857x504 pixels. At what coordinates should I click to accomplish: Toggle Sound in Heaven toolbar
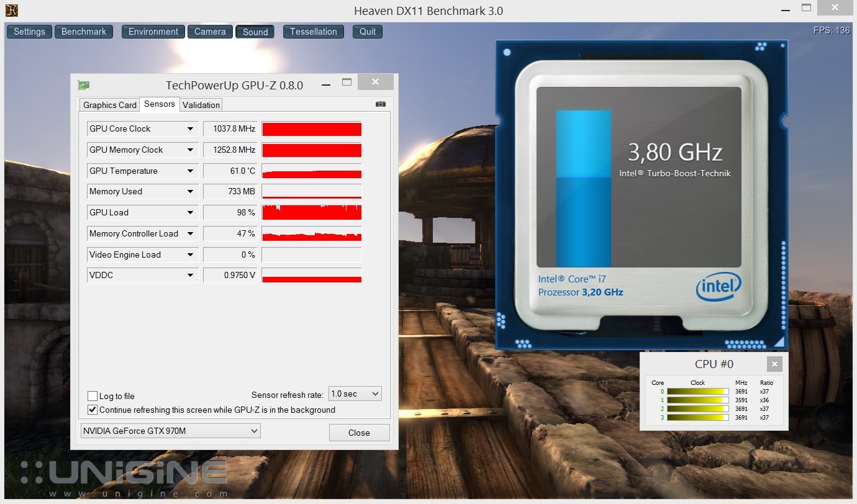(x=255, y=32)
